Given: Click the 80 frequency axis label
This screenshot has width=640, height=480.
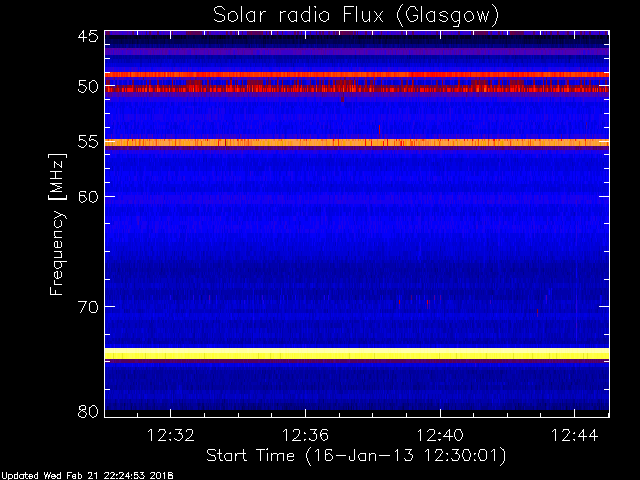Looking at the screenshot, I should click(x=88, y=411).
